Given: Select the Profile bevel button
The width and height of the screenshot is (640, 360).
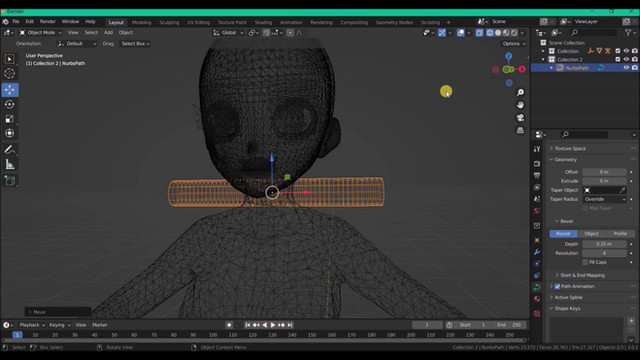Looking at the screenshot, I should click(620, 233).
